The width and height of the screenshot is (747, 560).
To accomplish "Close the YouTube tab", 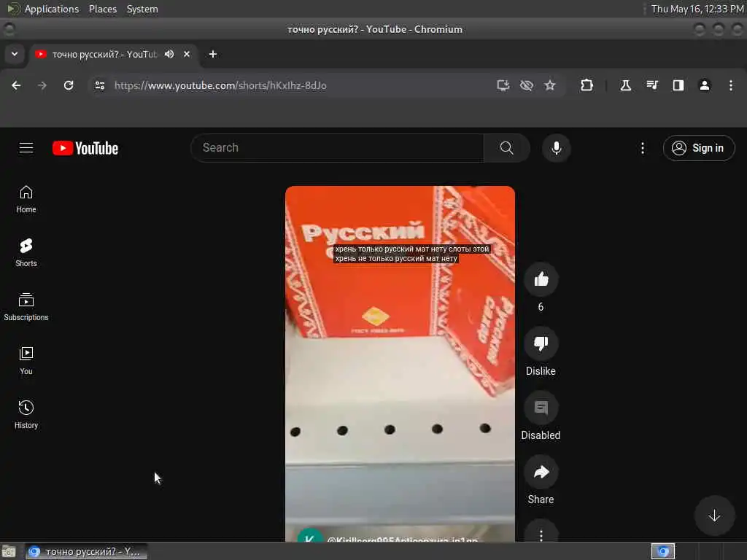I will pyautogui.click(x=187, y=54).
